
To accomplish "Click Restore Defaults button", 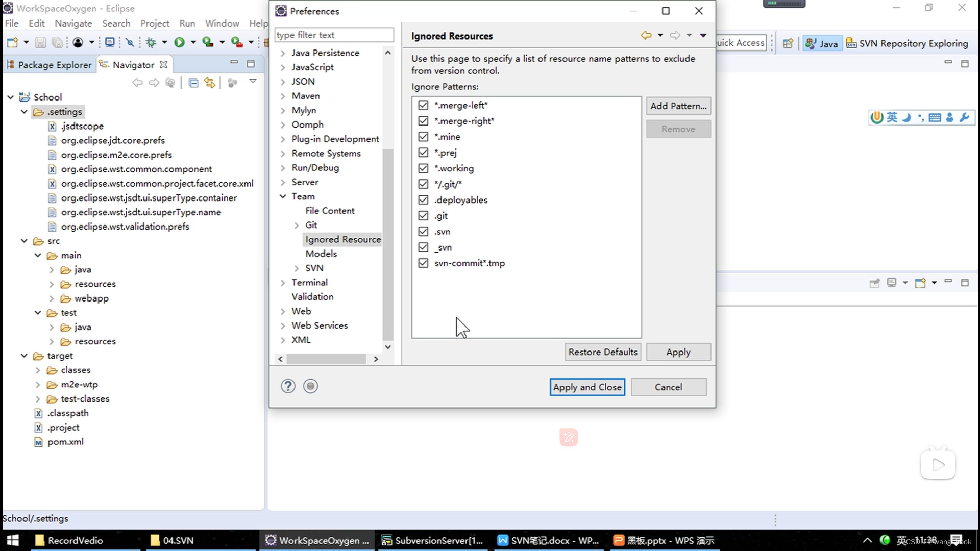I will coord(603,352).
